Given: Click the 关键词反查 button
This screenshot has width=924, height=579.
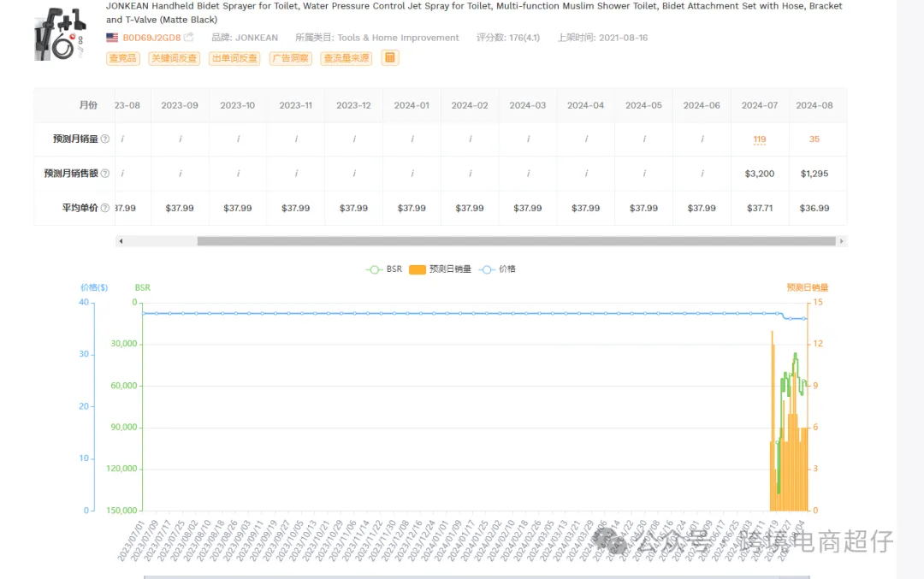Looking at the screenshot, I should pyautogui.click(x=174, y=58).
